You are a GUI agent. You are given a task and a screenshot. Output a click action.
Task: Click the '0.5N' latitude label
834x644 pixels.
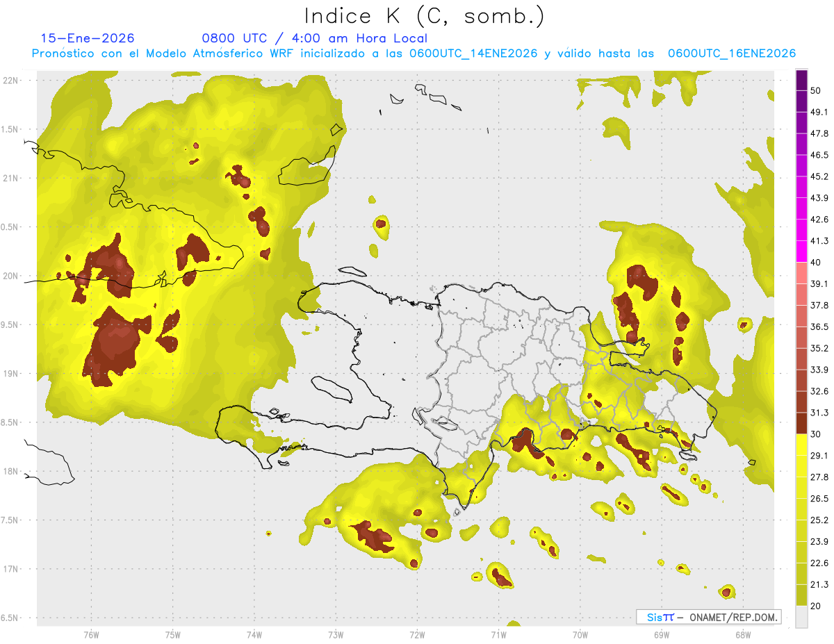(9, 227)
